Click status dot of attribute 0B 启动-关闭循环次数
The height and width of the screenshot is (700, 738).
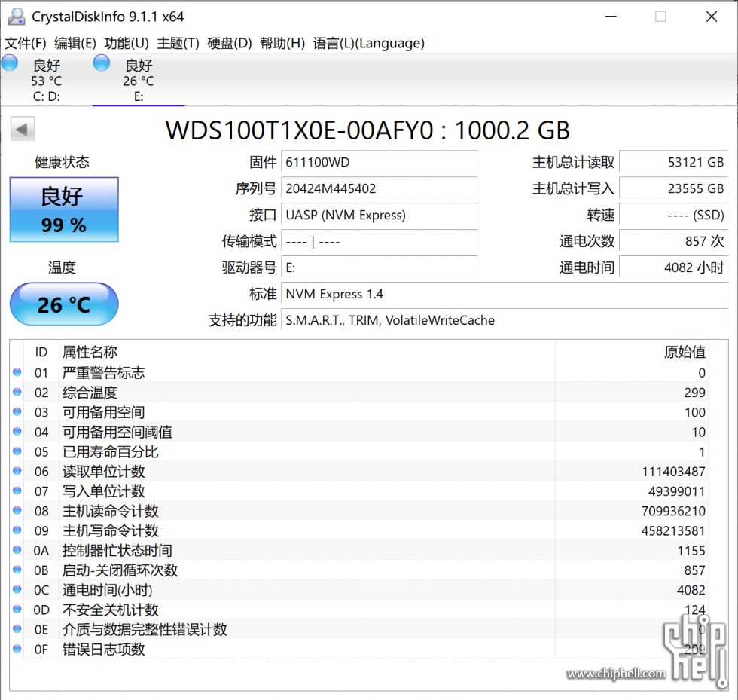pyautogui.click(x=17, y=570)
